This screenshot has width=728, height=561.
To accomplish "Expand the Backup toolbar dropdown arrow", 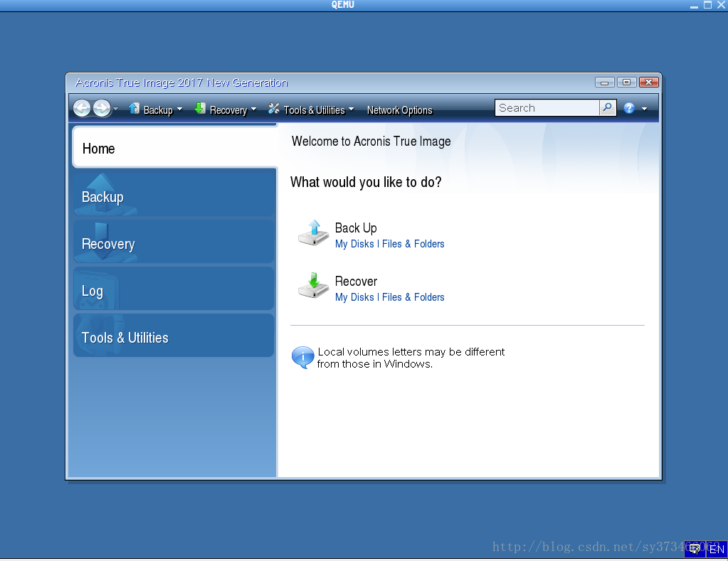I will tap(179, 109).
